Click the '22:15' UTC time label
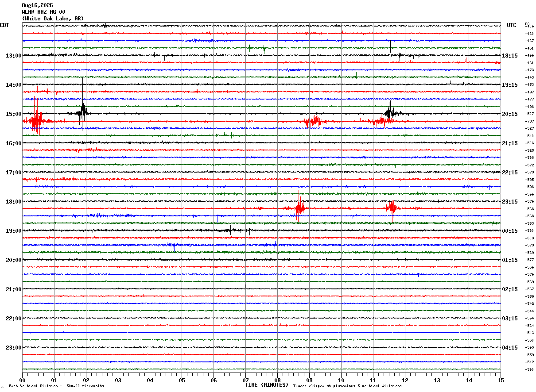Viewport: 536px width, 392px height. point(510,173)
